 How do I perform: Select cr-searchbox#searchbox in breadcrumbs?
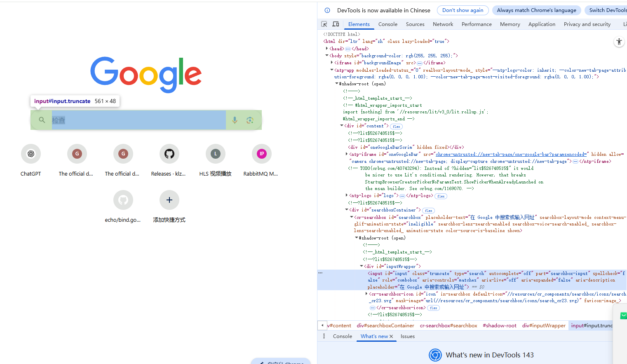(449, 326)
